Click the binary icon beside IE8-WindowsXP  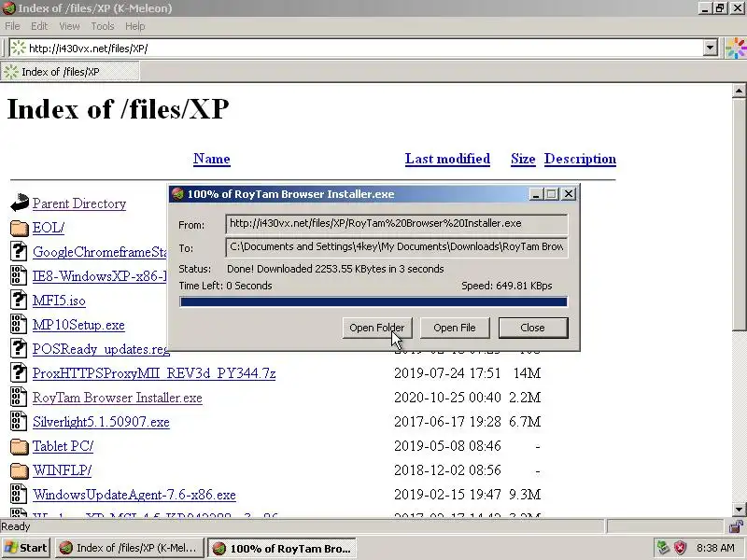click(19, 275)
